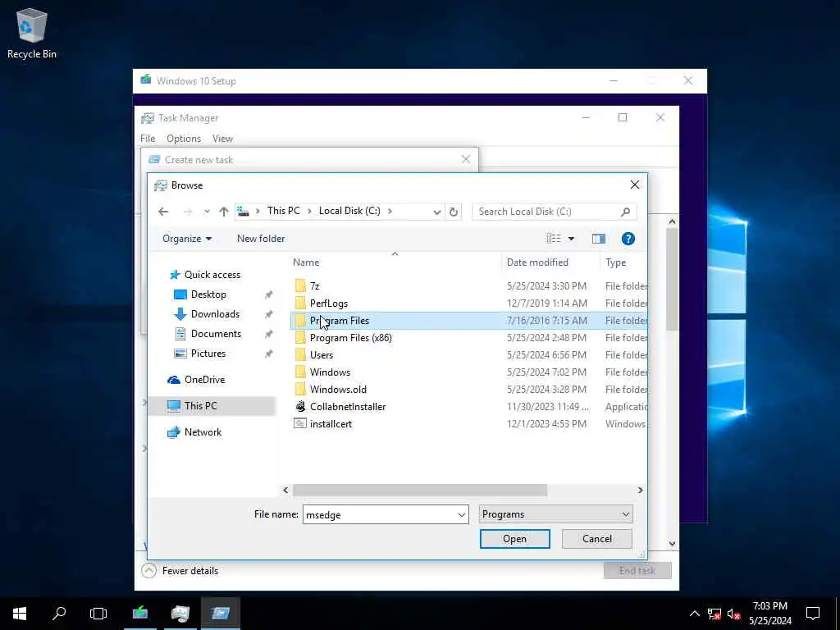Open the Programs file type dropdown
Screen dimensions: 840x630
pyautogui.click(x=555, y=514)
